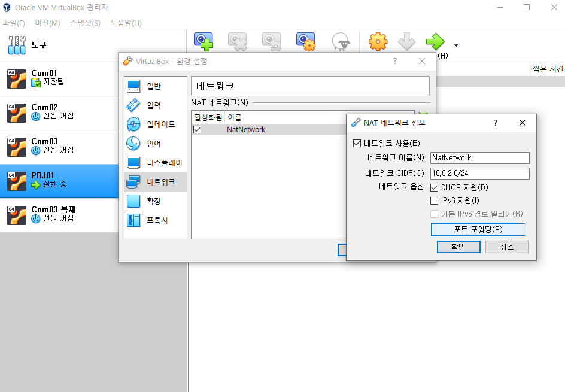This screenshot has width=565, height=392.
Task: Click the 입력 keyboard icon
Action: [133, 105]
